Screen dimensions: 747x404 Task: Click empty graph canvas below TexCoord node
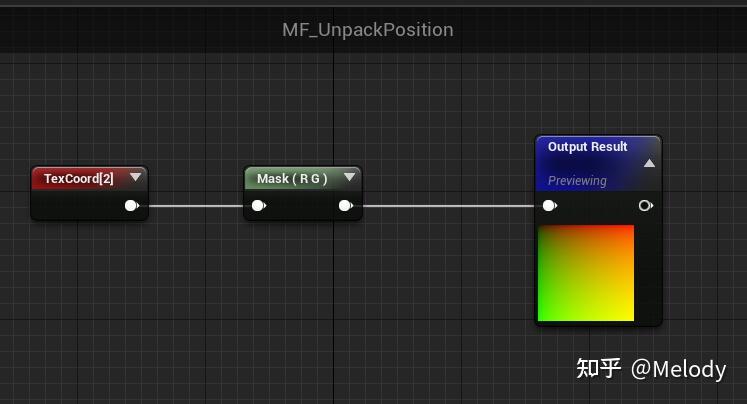(x=90, y=290)
